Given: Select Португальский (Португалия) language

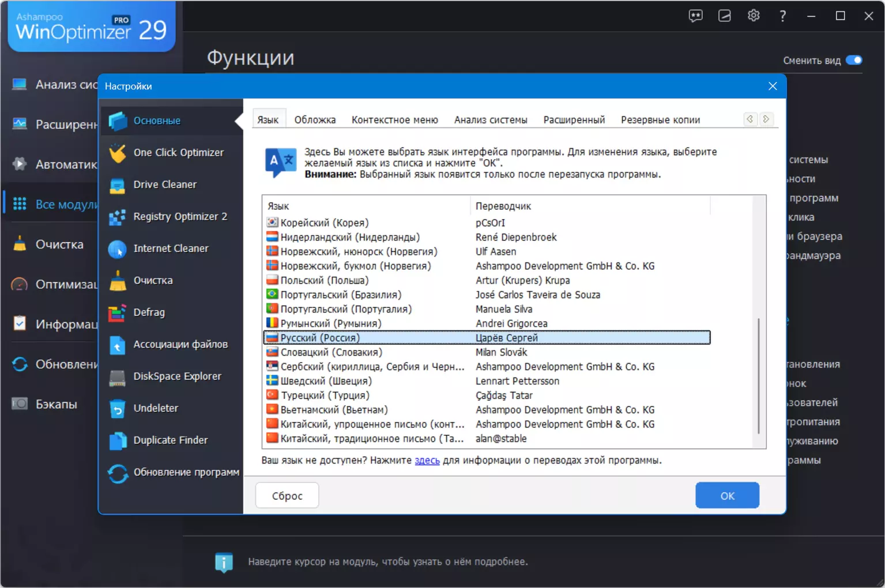Looking at the screenshot, I should (487, 310).
